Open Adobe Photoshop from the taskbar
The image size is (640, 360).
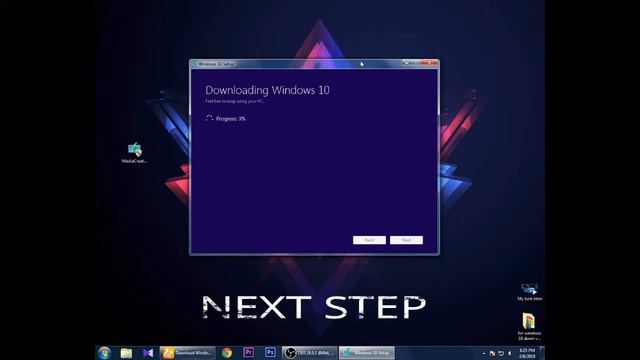270,353
